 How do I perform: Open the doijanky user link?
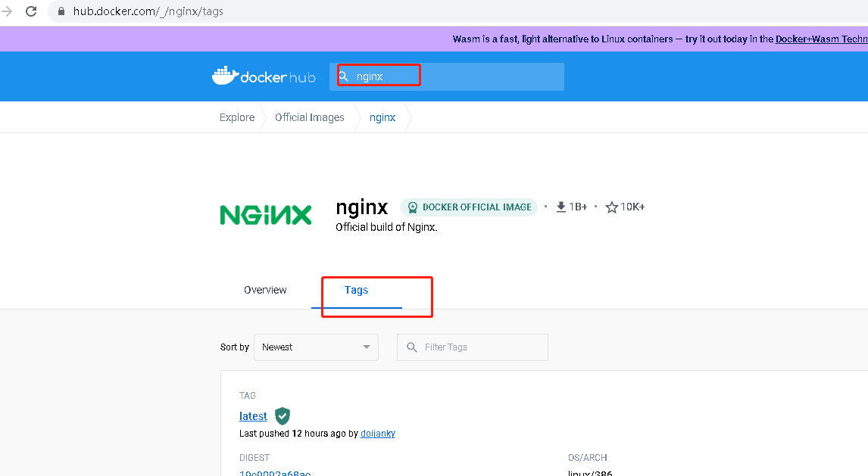pyautogui.click(x=378, y=434)
